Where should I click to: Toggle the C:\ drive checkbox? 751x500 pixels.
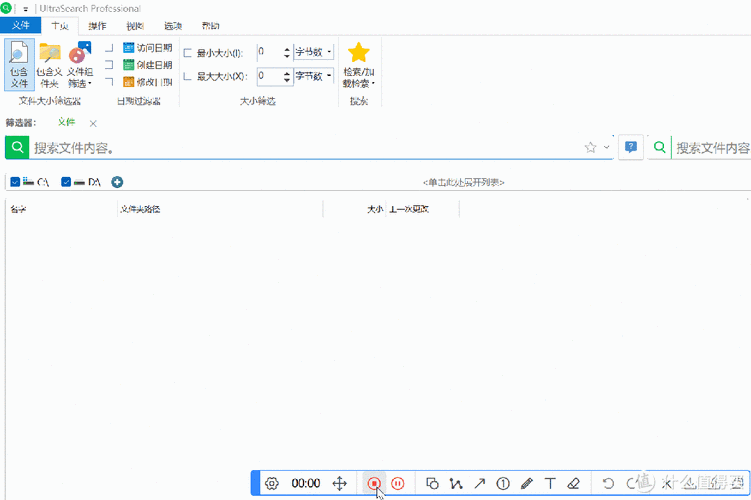pos(15,182)
